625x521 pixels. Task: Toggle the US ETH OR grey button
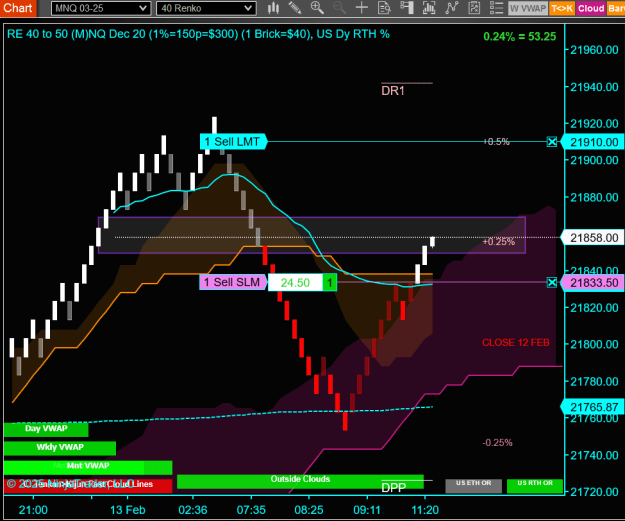click(x=474, y=486)
